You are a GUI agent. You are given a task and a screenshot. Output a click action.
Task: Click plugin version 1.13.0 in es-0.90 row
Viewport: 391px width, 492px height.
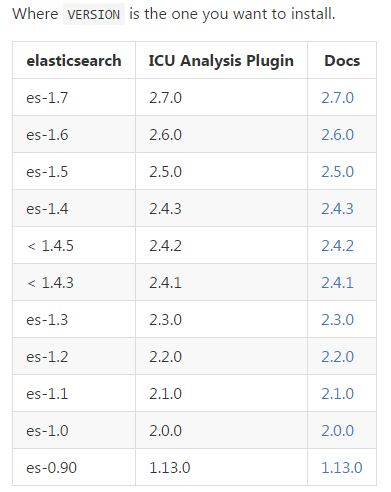pyautogui.click(x=170, y=468)
